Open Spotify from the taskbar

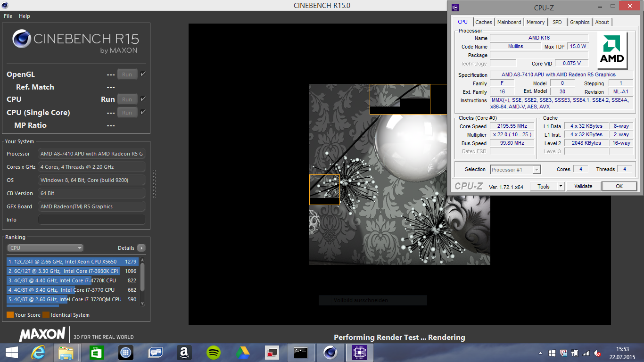[x=214, y=352]
